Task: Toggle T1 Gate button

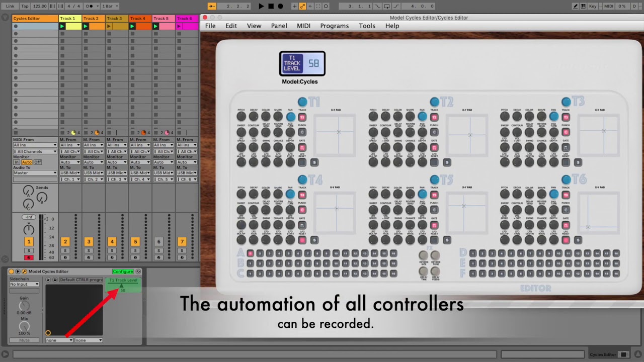Action: coord(302,148)
